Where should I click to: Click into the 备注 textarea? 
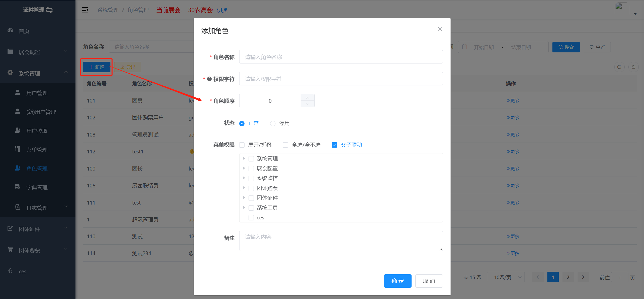pyautogui.click(x=341, y=241)
